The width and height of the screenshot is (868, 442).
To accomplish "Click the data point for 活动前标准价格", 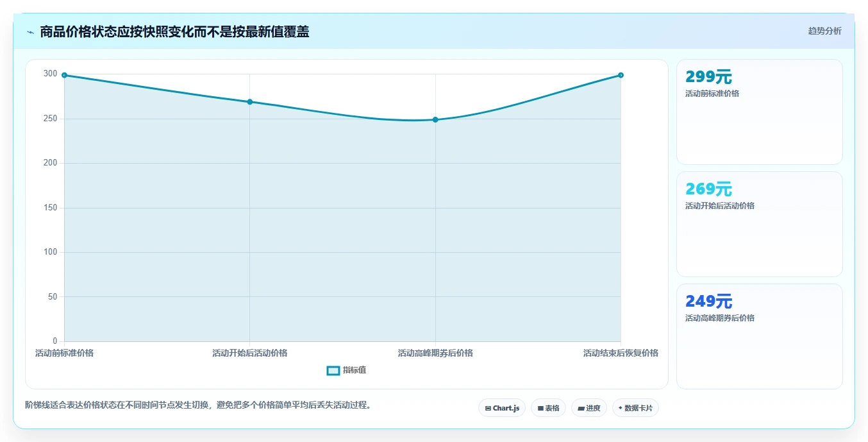I will [x=64, y=75].
